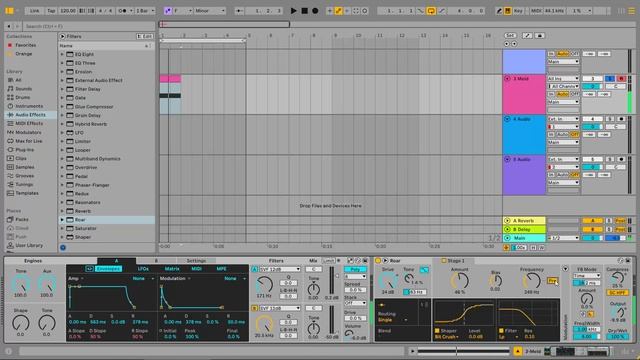
Task: Click the Grooves category icon
Action: [x=10, y=176]
